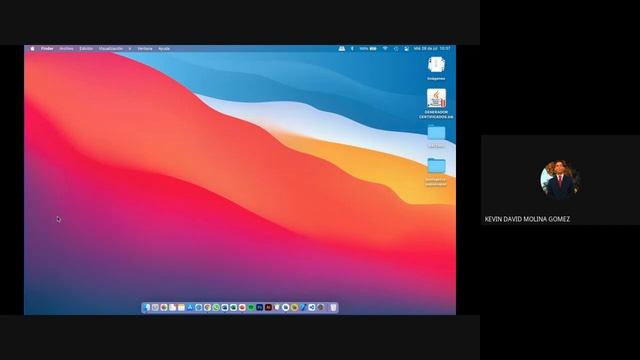
Task: Open the Ventana menu
Action: tap(144, 49)
